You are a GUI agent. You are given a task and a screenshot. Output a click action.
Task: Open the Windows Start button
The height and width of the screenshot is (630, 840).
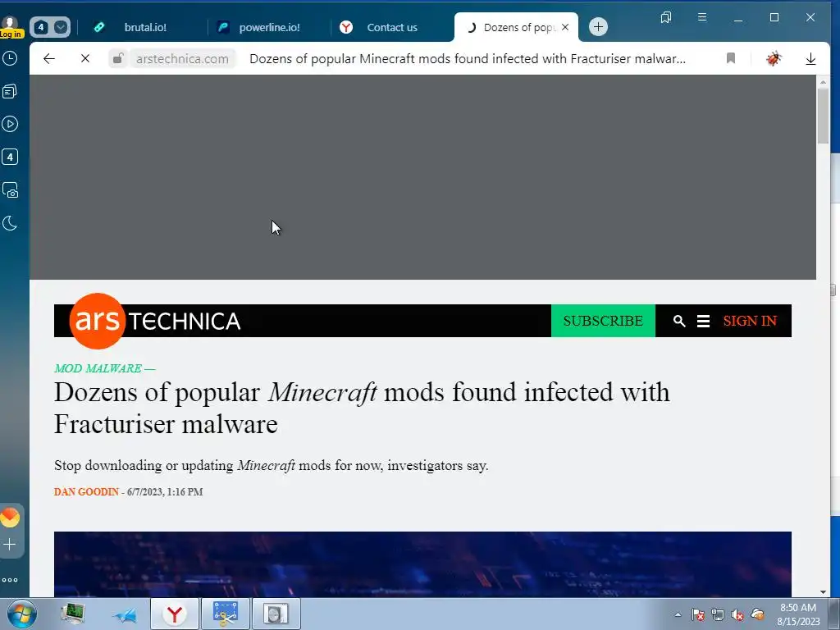coord(21,614)
